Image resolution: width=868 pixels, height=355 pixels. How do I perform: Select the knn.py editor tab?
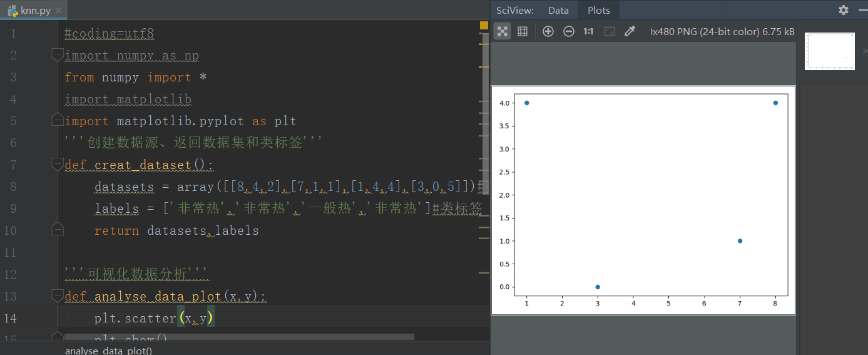click(35, 11)
